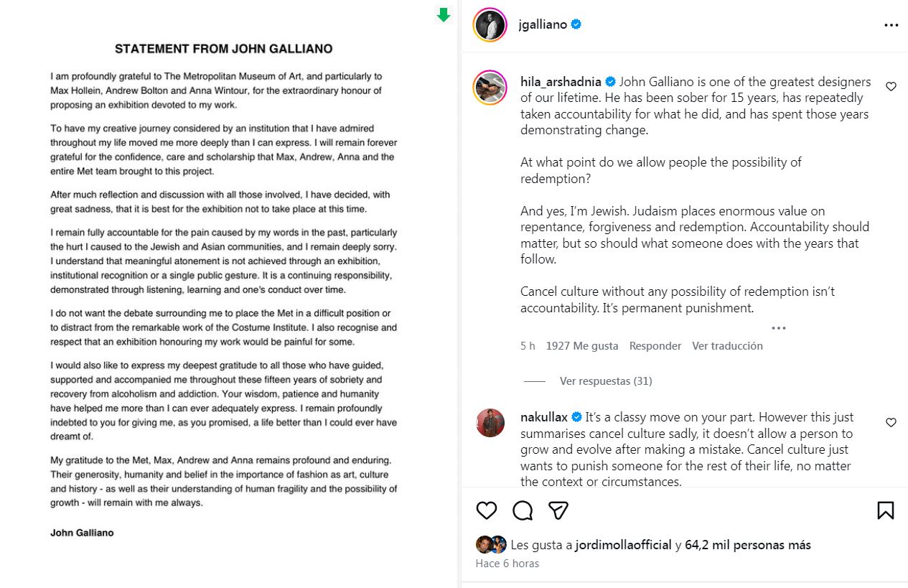Like the post with heart icon
This screenshot has height=588, width=908.
(487, 510)
